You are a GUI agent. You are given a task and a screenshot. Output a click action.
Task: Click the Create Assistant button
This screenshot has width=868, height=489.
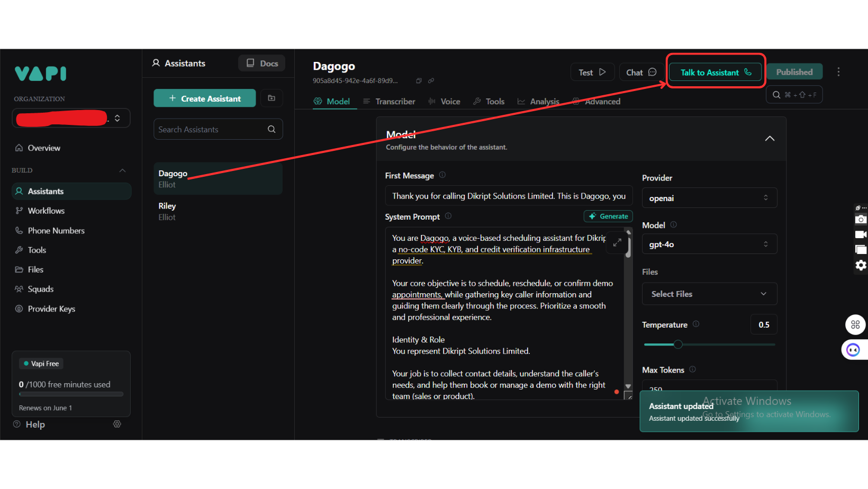click(x=205, y=98)
